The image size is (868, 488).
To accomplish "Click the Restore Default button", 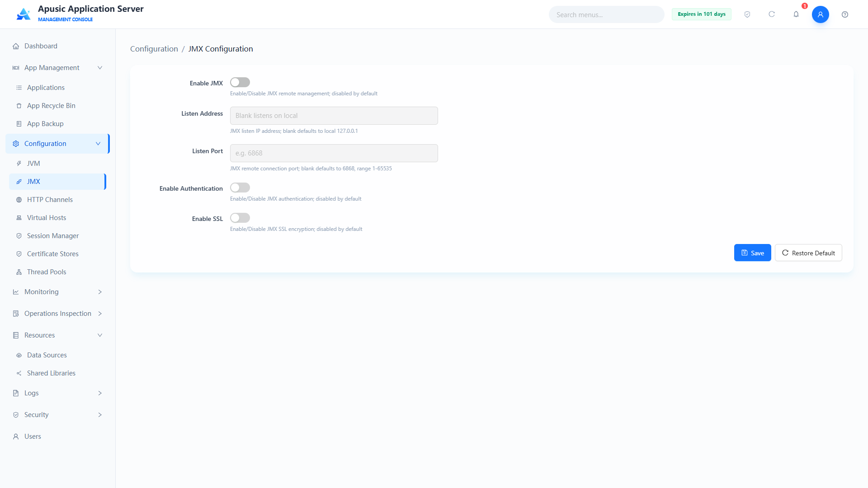I will click(x=808, y=253).
